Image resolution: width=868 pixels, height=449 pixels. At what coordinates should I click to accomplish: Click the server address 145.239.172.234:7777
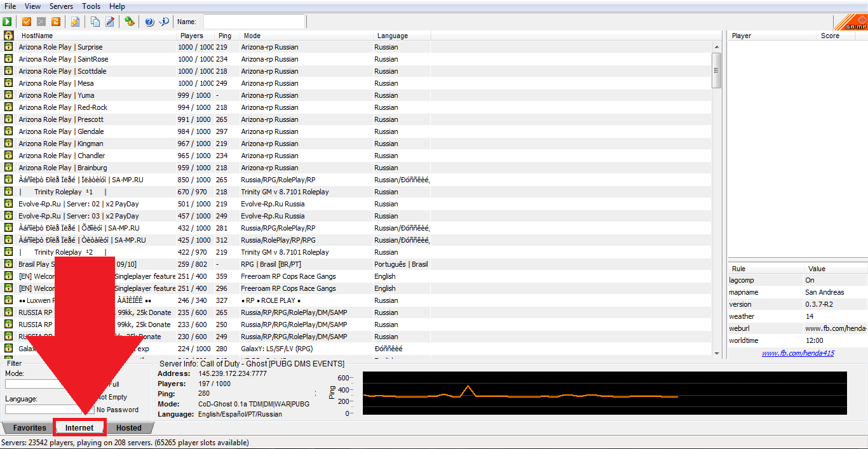click(x=233, y=373)
